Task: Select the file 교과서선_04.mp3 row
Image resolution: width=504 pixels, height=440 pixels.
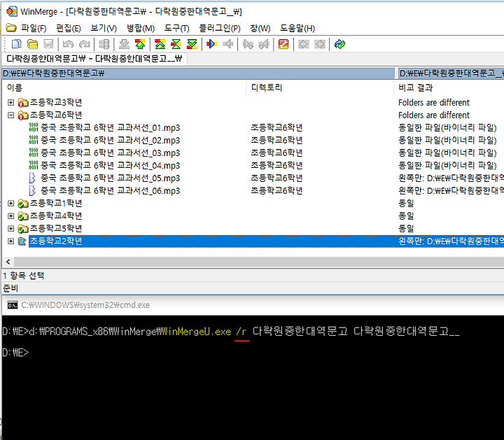Action: tap(111, 165)
